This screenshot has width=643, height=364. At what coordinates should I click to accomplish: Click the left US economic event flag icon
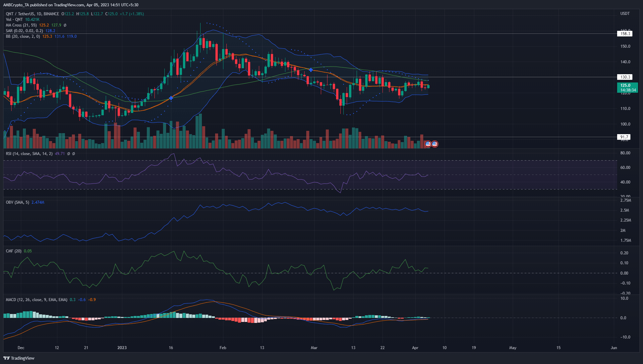point(428,144)
